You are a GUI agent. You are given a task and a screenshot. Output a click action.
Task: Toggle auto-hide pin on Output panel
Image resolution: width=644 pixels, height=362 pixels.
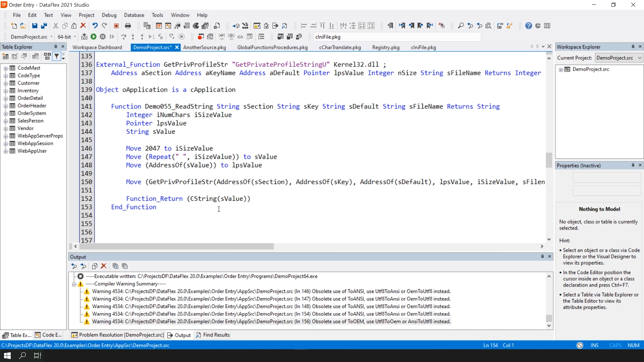coord(542,256)
